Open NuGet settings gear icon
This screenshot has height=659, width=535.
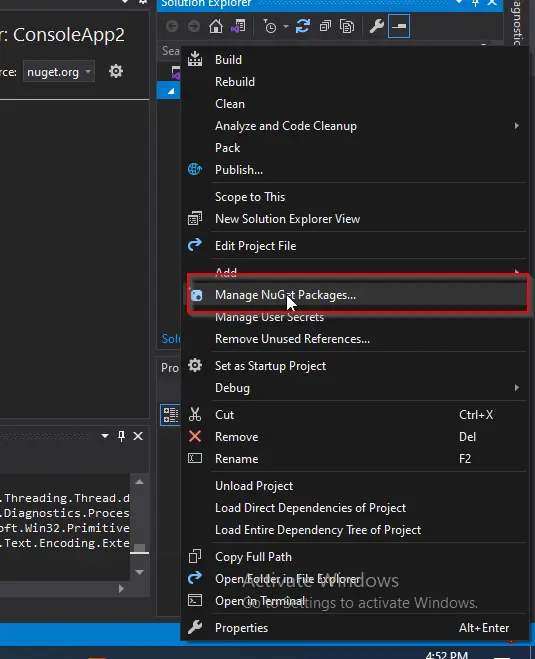(x=116, y=71)
